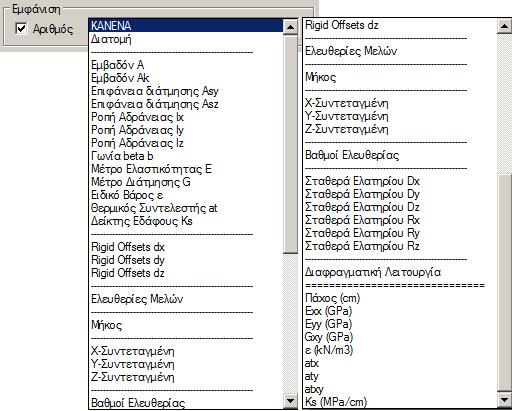Select the highlighted ΚΑΝΕΝΑ entry
512x411 pixels.
pyautogui.click(x=186, y=26)
